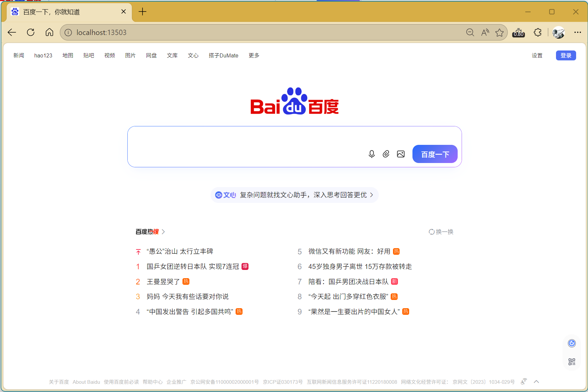This screenshot has height=392, width=588.
Task: Reload the page with refresh icon
Action: point(31,32)
